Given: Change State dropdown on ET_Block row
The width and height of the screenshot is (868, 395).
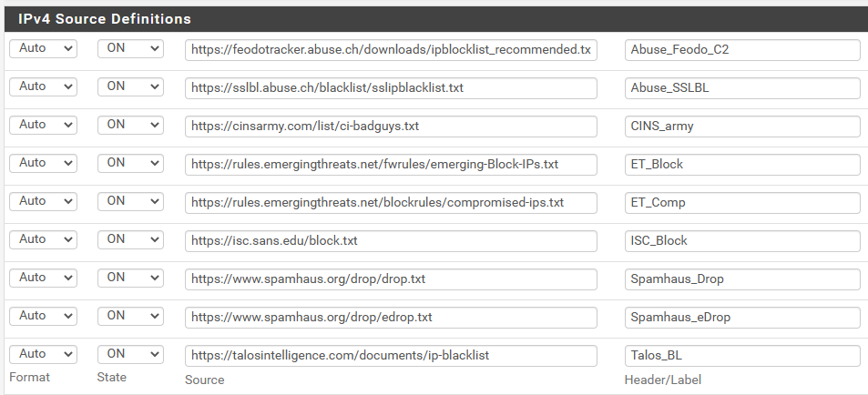Looking at the screenshot, I should pyautogui.click(x=130, y=163).
